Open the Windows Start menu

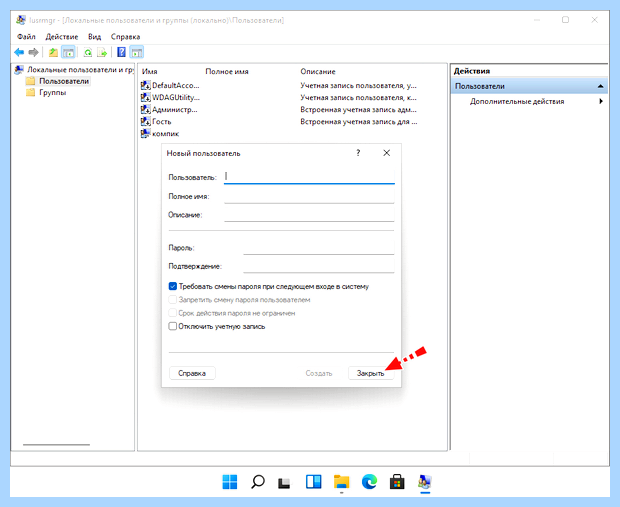point(230,482)
